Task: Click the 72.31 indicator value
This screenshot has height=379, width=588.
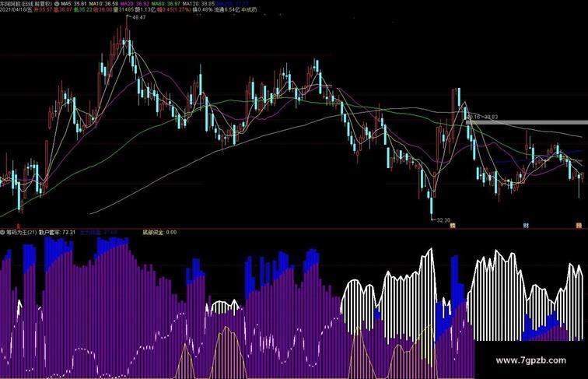Action: (68, 232)
